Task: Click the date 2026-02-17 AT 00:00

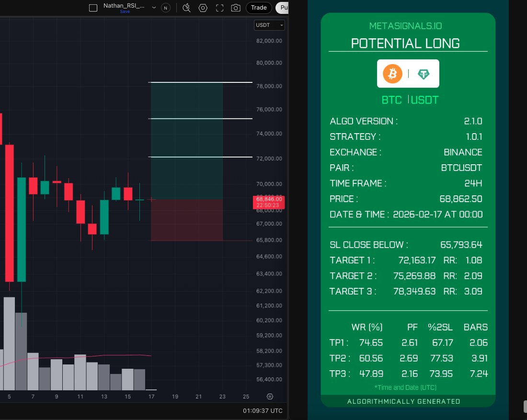Action: click(x=437, y=215)
